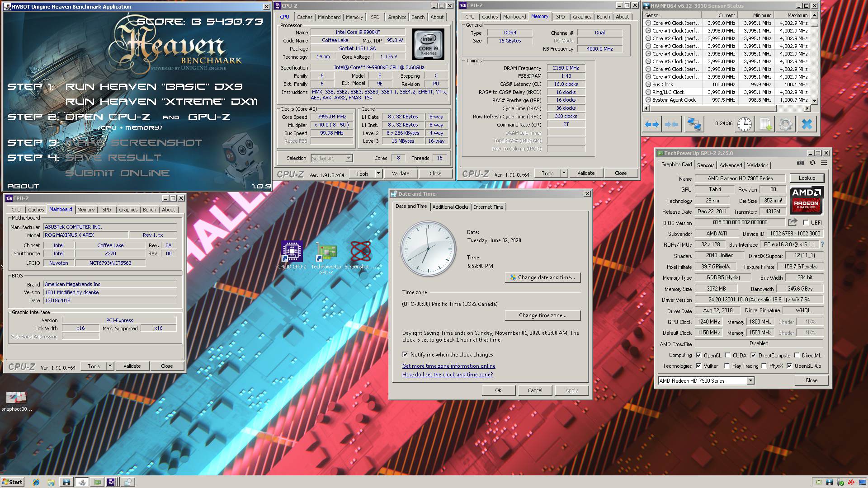This screenshot has height=488, width=868.
Task: Toggle DirectML checkbox in GPU-Z
Action: coord(797,356)
